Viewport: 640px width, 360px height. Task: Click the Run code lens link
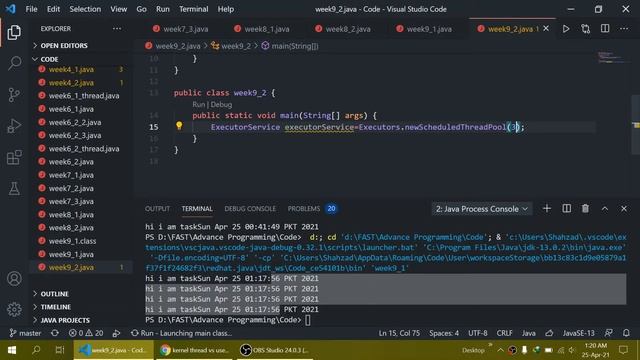[198, 104]
